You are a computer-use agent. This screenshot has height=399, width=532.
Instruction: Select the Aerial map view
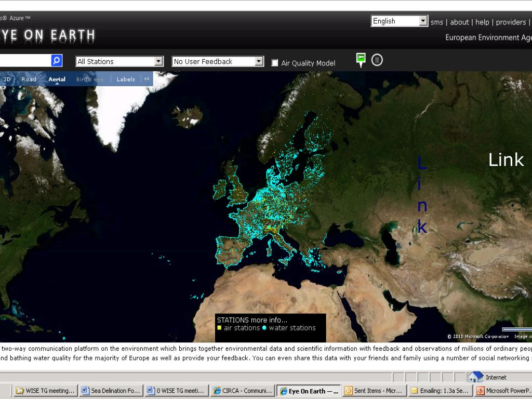[57, 79]
